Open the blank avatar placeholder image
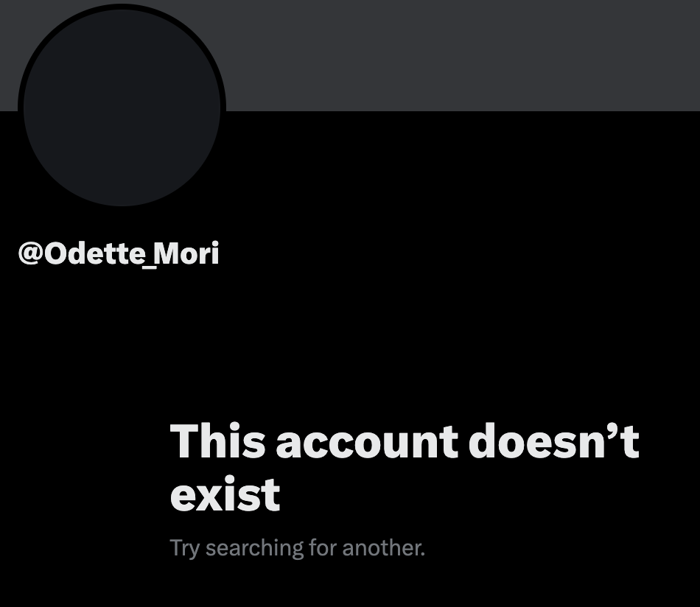The image size is (700, 607). (x=122, y=107)
